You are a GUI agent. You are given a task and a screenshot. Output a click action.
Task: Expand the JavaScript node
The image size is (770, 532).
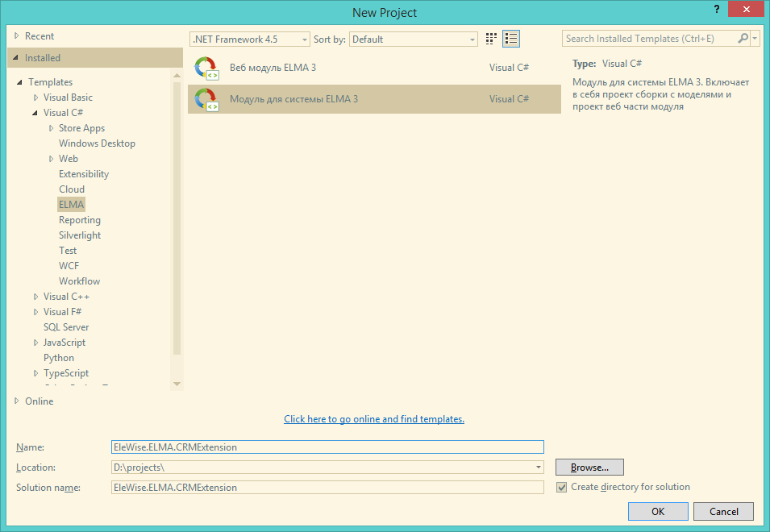35,343
